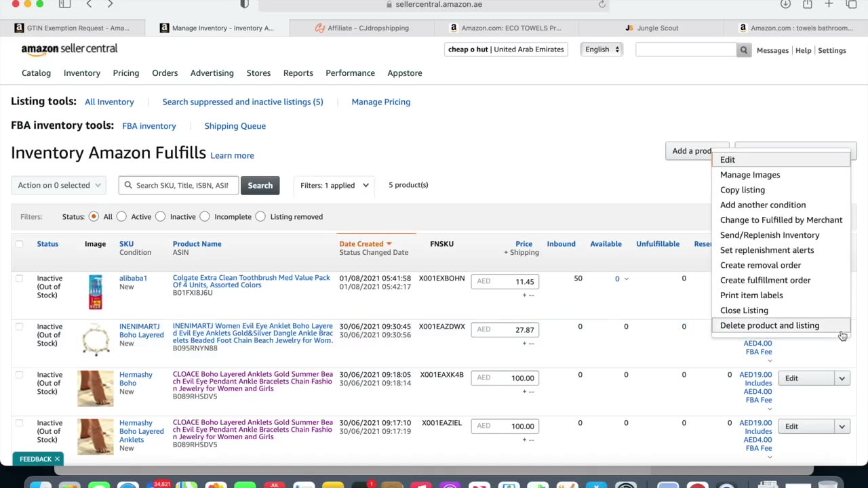
Task: Close the FEEDBACK tab with its X
Action: pos(57,459)
